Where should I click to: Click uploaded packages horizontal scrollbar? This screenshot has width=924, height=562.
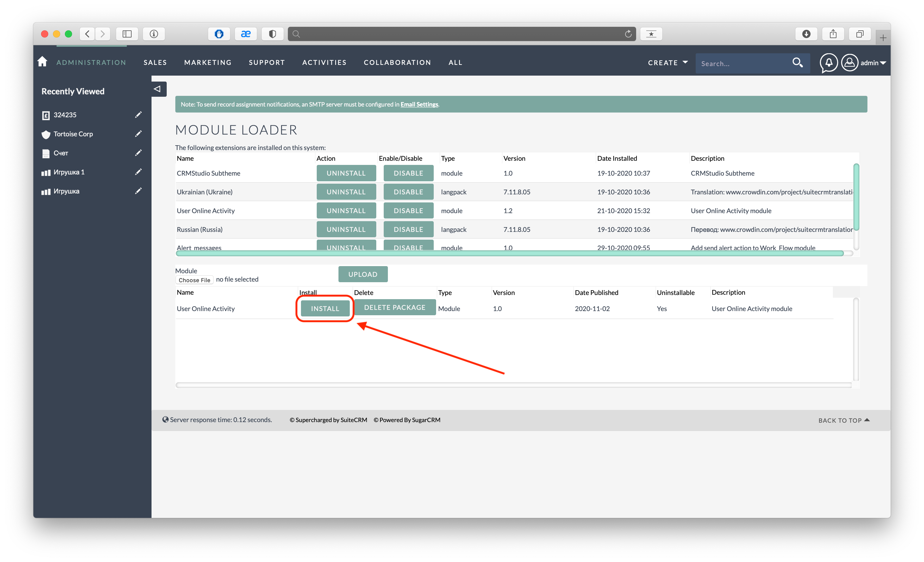[514, 385]
